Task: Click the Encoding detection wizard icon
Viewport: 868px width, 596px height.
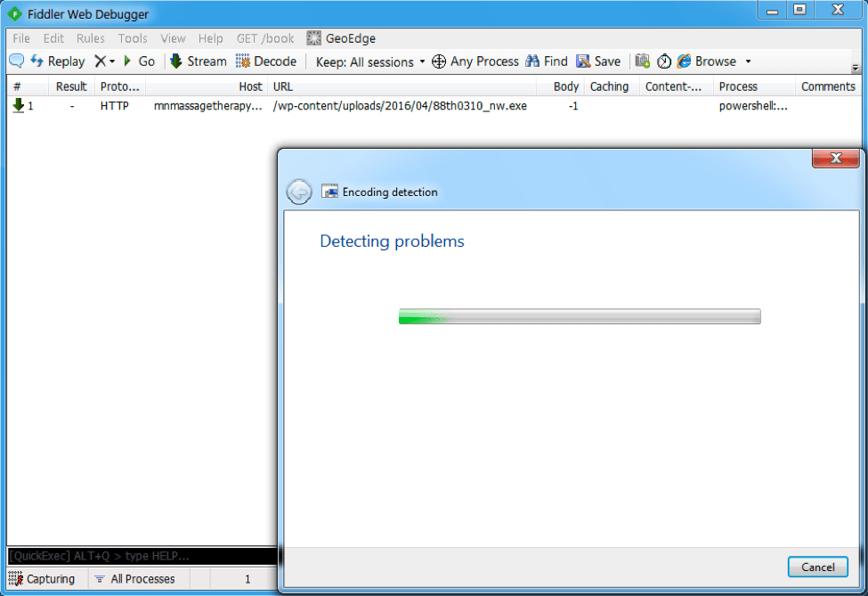Action: [x=330, y=192]
